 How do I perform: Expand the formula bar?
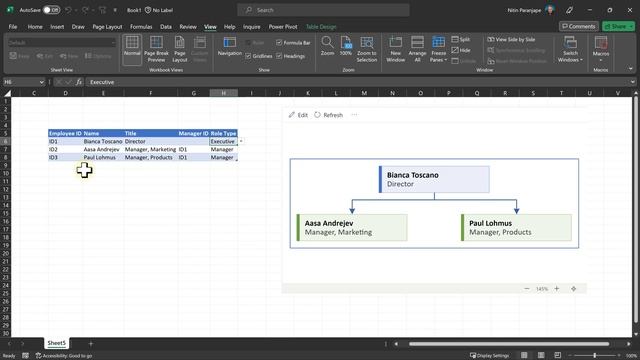pyautogui.click(x=632, y=82)
